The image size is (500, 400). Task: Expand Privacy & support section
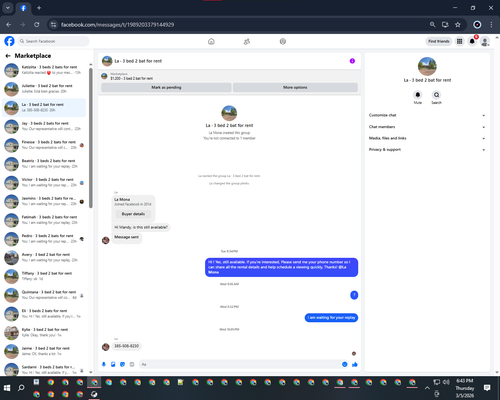coord(427,150)
